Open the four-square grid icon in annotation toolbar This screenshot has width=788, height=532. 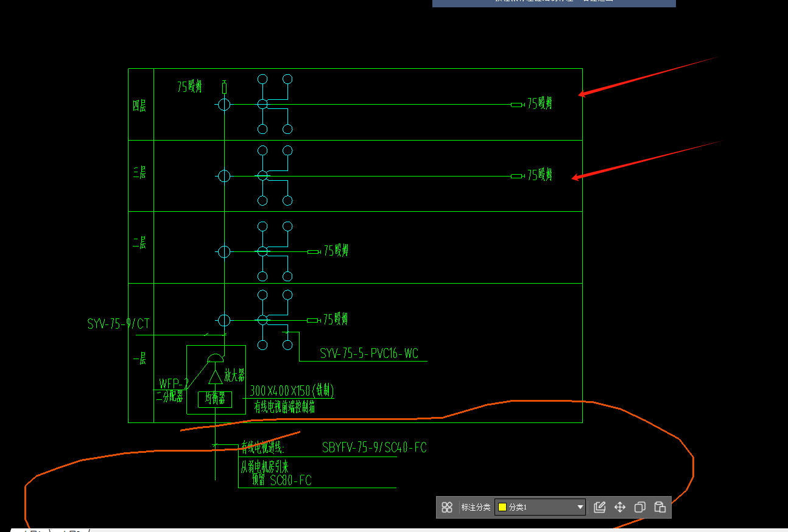(x=447, y=507)
